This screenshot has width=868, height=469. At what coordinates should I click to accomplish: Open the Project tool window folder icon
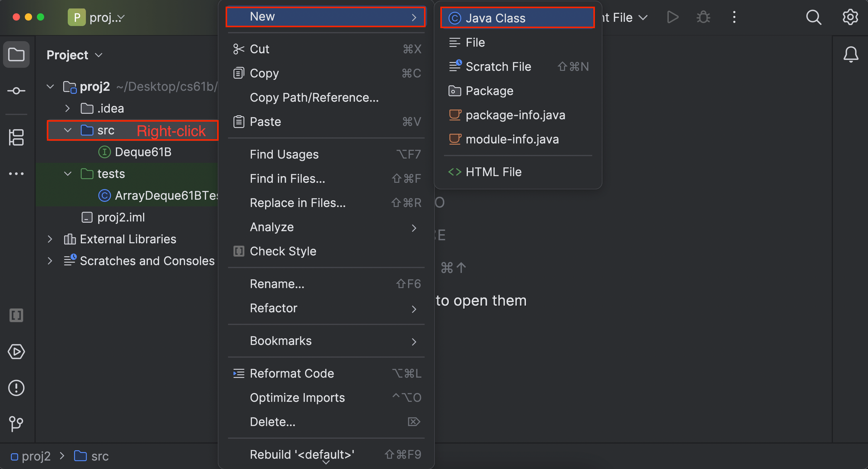coord(16,55)
